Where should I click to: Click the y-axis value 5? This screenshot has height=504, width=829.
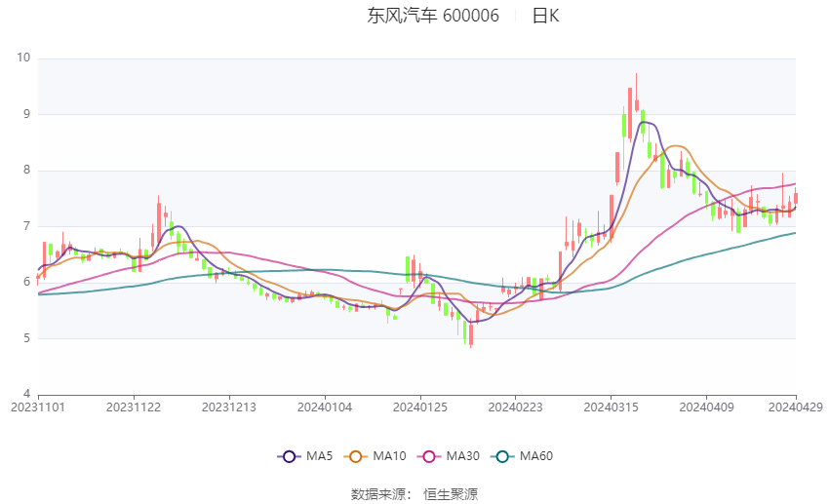[27, 338]
